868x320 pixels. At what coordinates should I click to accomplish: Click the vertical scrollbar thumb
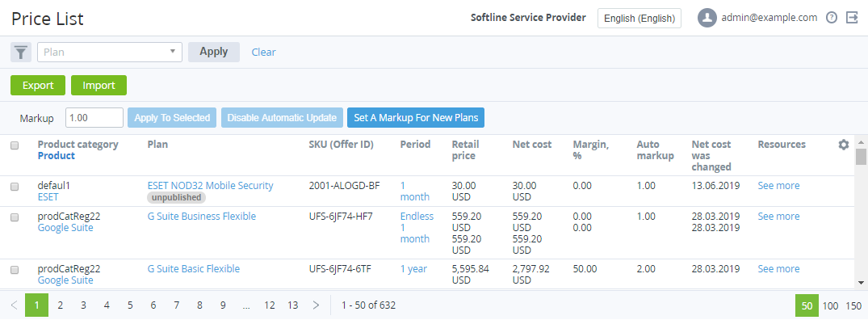861,157
